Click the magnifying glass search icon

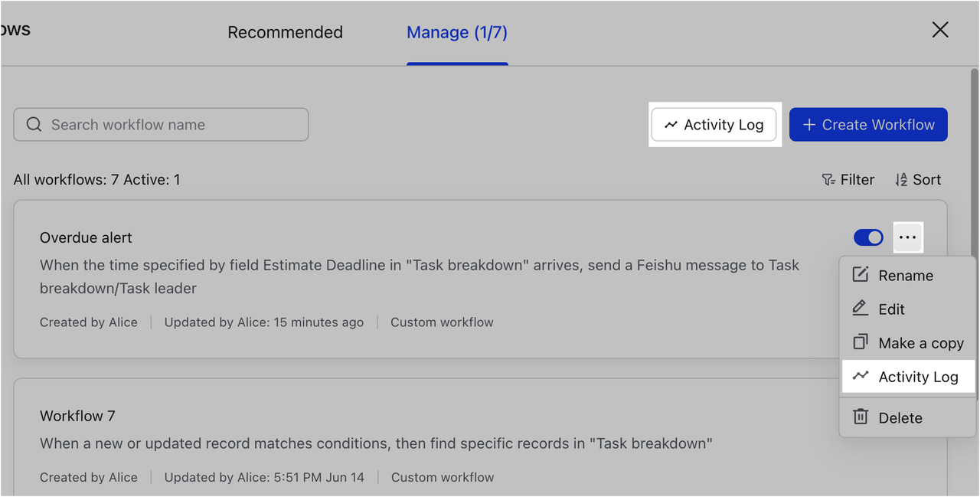(34, 124)
